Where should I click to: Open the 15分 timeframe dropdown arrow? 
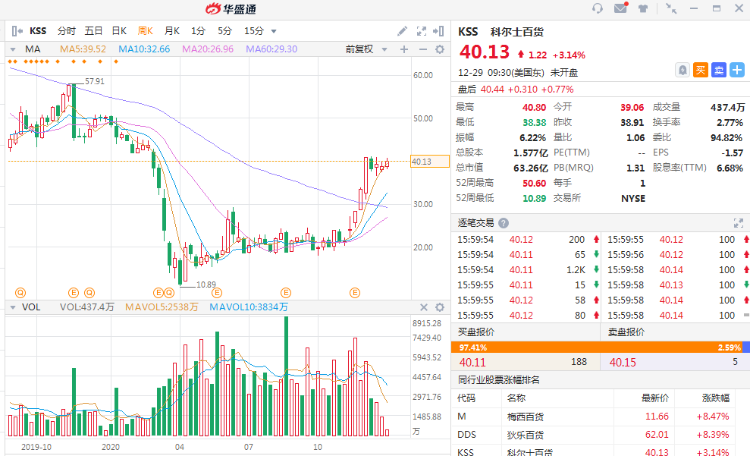274,32
